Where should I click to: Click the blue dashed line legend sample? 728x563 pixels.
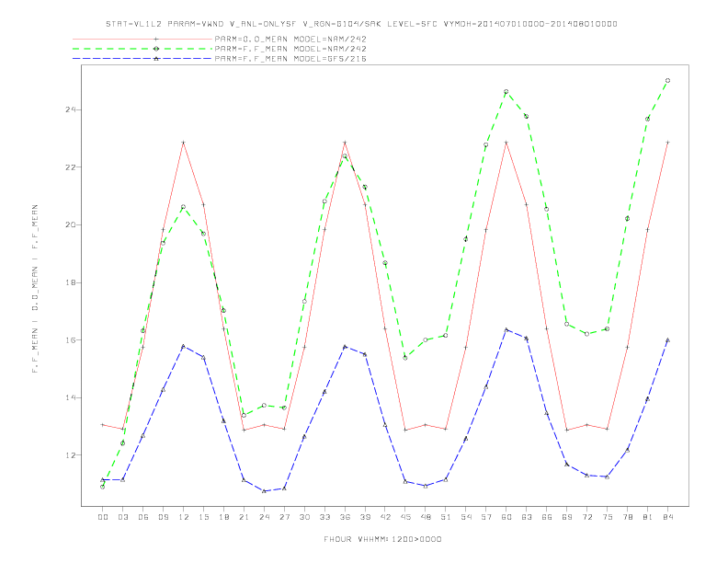(142, 59)
